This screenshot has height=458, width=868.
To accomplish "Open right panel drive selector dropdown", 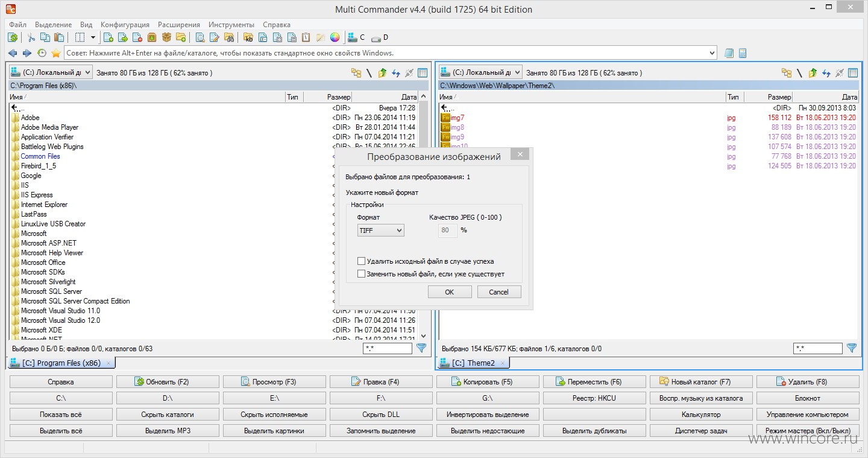I will (x=480, y=72).
